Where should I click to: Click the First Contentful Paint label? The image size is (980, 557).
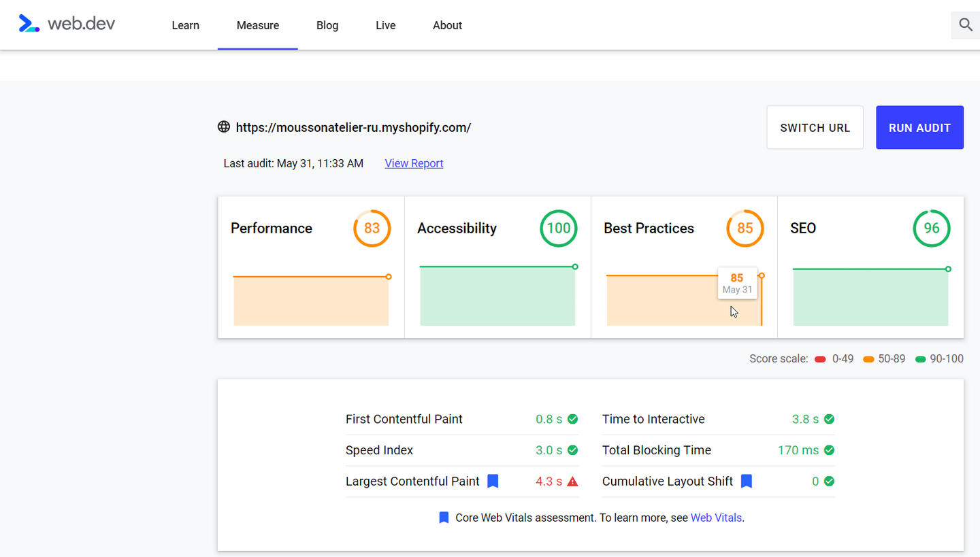[404, 419]
